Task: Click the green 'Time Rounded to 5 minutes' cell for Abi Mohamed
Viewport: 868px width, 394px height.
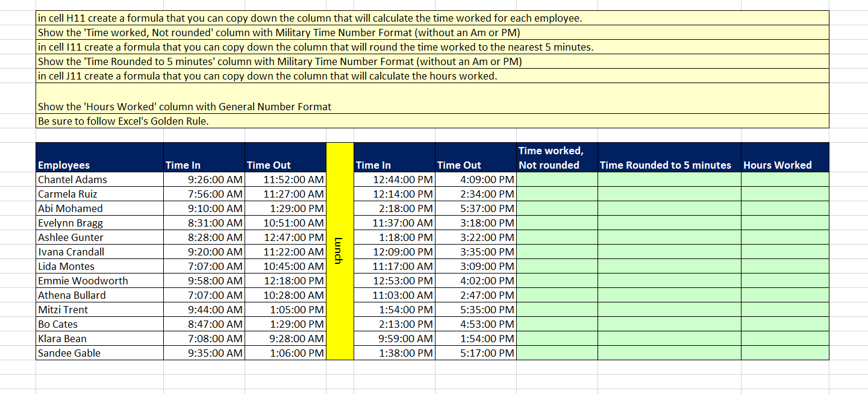Action: pos(669,208)
